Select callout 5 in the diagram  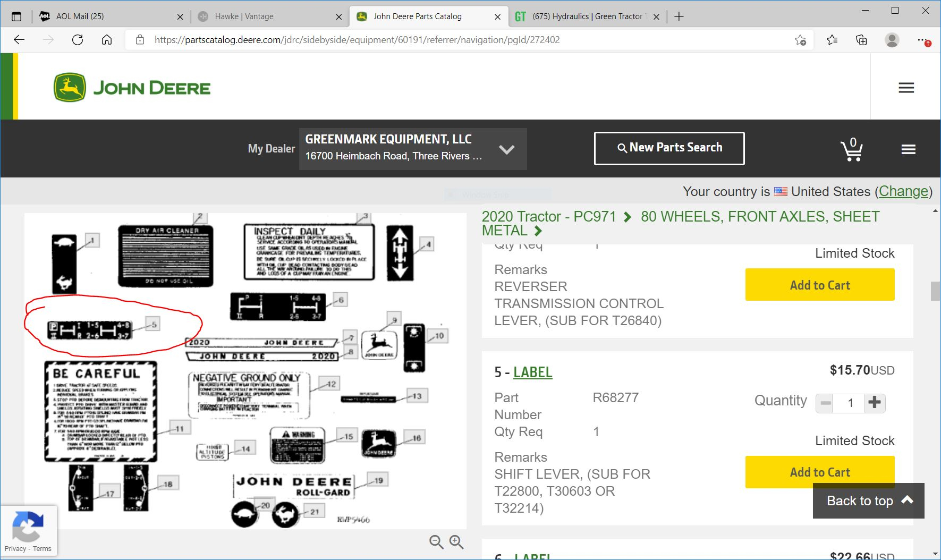153,324
